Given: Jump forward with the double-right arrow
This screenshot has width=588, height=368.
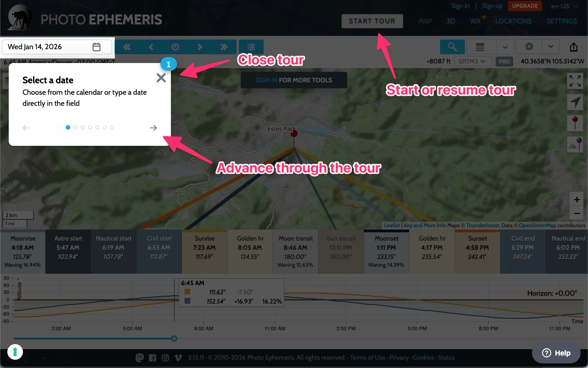Looking at the screenshot, I should [224, 47].
